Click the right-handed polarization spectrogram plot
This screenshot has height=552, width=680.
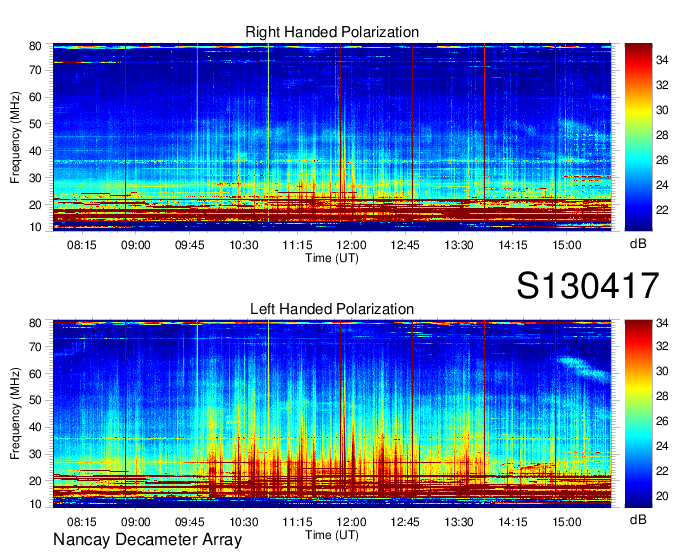[332, 137]
